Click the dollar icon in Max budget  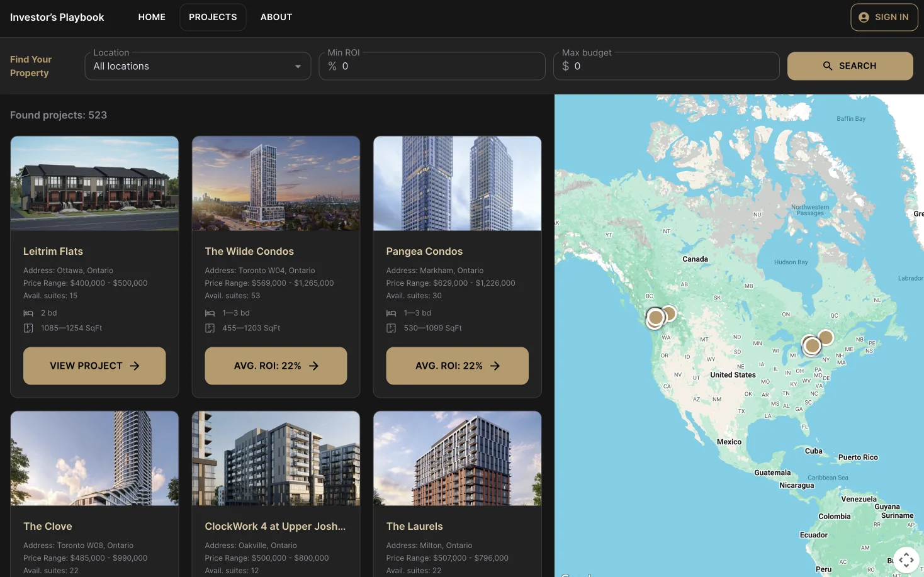click(x=566, y=66)
